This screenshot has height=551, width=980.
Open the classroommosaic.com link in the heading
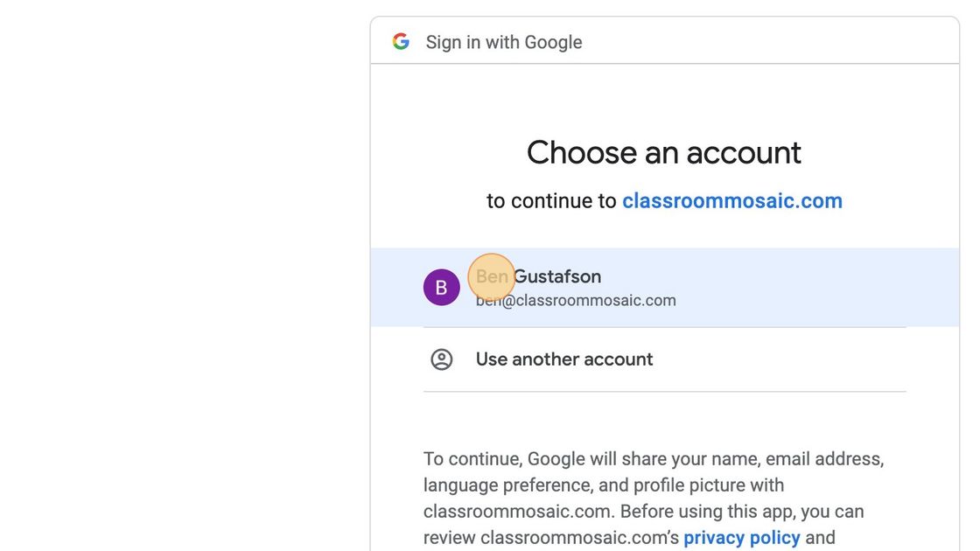(x=732, y=201)
